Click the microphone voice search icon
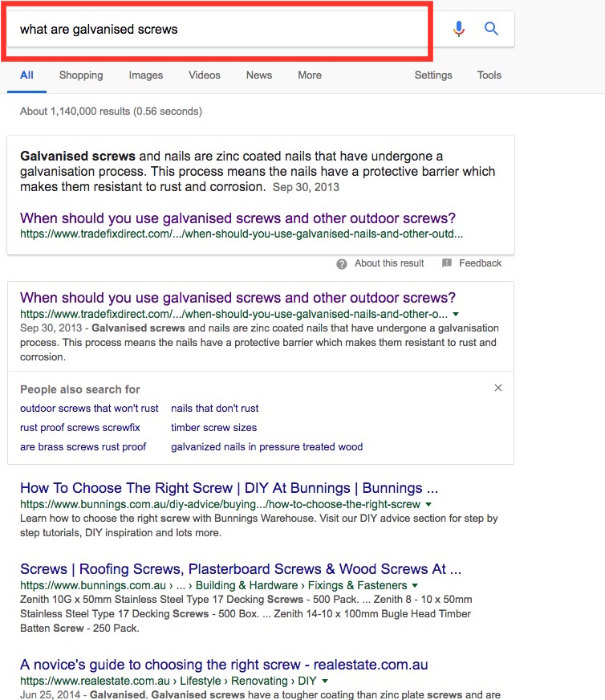Image resolution: width=605 pixels, height=700 pixels. pyautogui.click(x=459, y=30)
